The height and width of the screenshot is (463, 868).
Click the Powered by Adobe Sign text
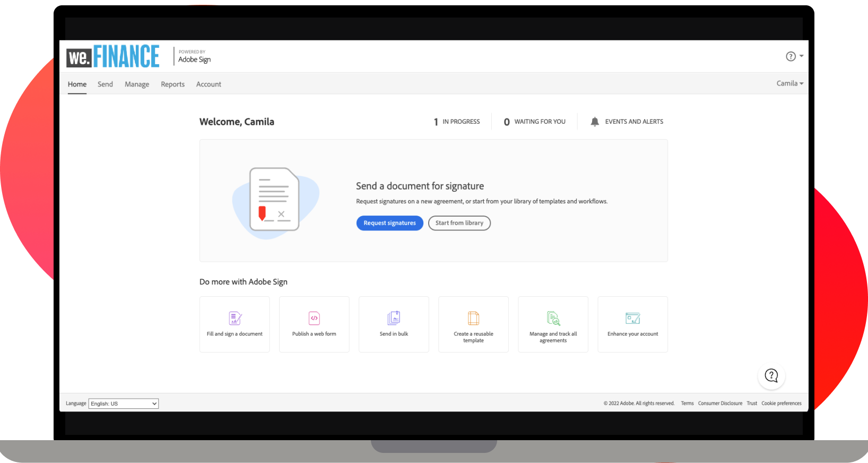point(194,56)
